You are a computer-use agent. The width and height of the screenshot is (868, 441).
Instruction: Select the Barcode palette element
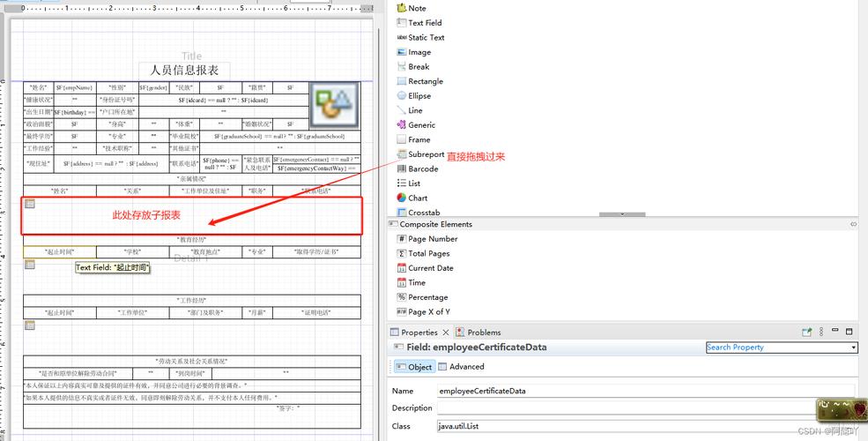click(423, 168)
